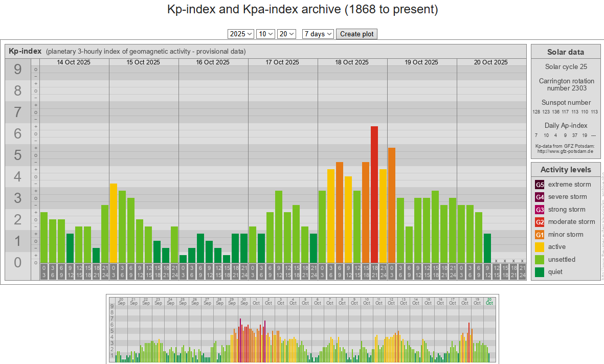Click the '16 Oct 2025' day header
The height and width of the screenshot is (364, 604).
tap(213, 62)
